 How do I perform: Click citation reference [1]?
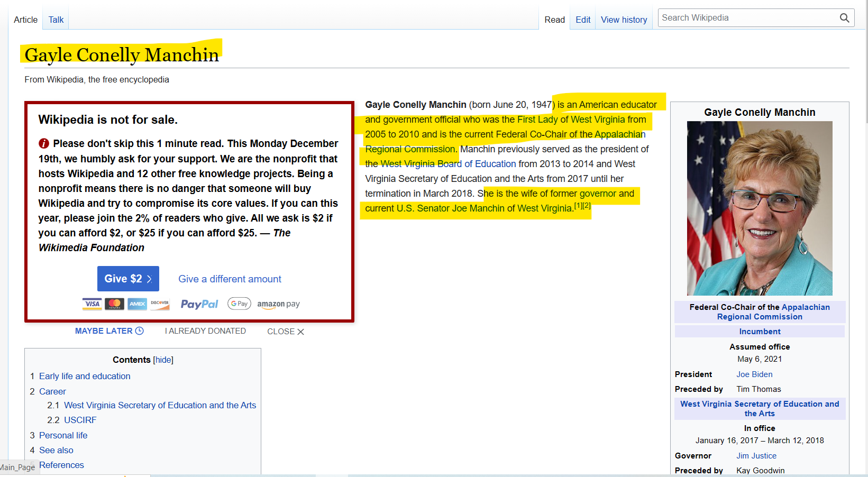(x=578, y=206)
